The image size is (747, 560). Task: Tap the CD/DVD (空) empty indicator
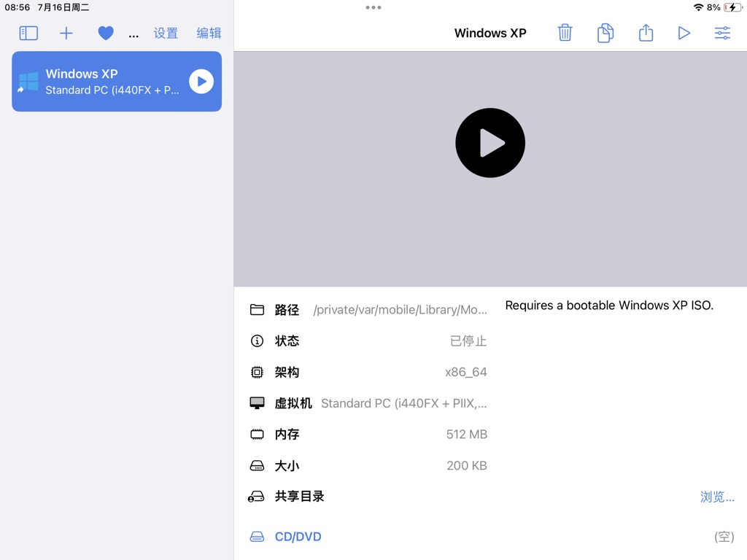coord(724,537)
